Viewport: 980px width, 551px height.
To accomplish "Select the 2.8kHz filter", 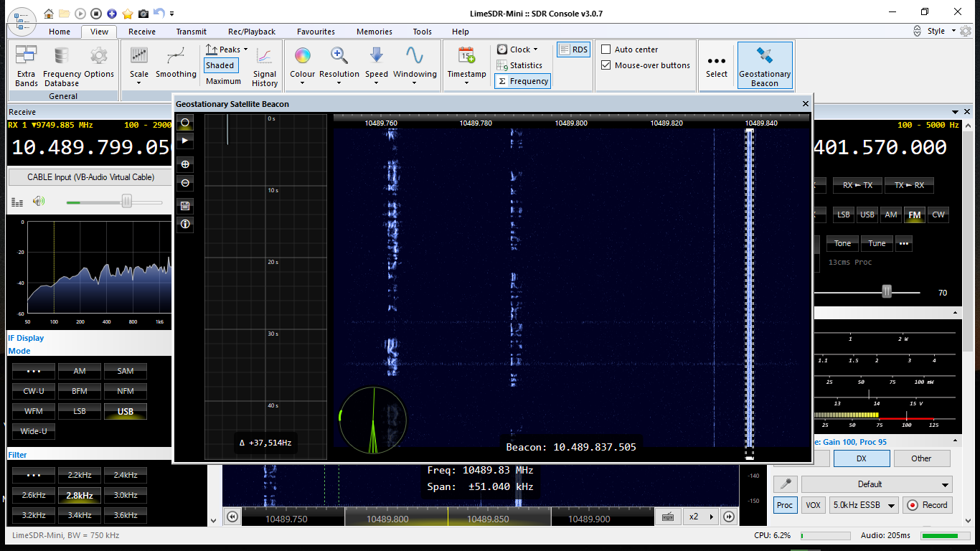I will (80, 495).
